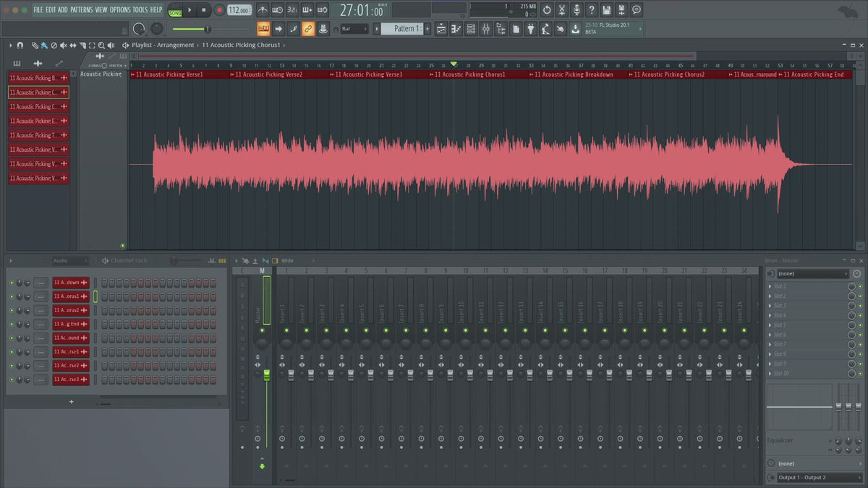Click the microphone one-click recording icon
This screenshot has width=868, height=488.
click(576, 10)
